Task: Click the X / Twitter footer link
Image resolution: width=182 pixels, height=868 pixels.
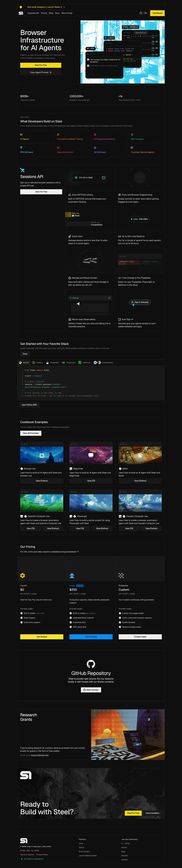Action: point(126,843)
